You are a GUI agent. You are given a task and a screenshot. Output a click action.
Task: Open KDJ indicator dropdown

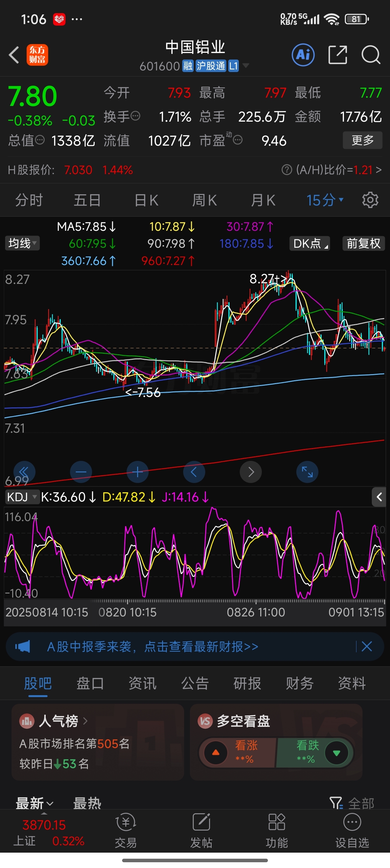point(22,497)
